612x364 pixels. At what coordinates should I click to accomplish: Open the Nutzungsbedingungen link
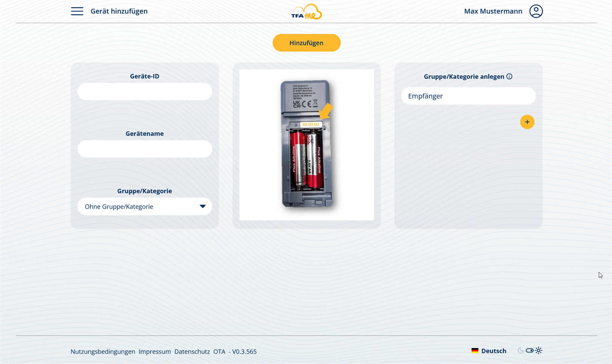pyautogui.click(x=103, y=352)
